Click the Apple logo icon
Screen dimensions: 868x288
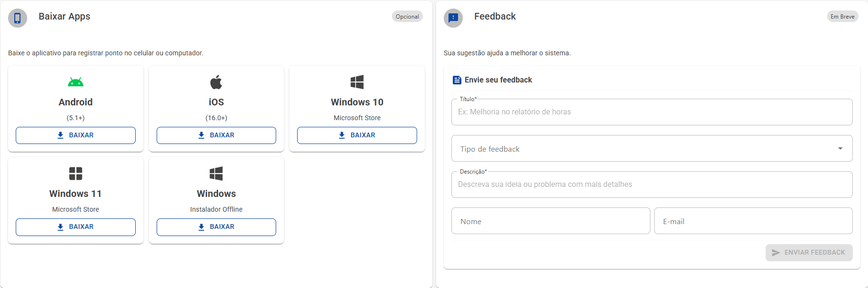216,82
